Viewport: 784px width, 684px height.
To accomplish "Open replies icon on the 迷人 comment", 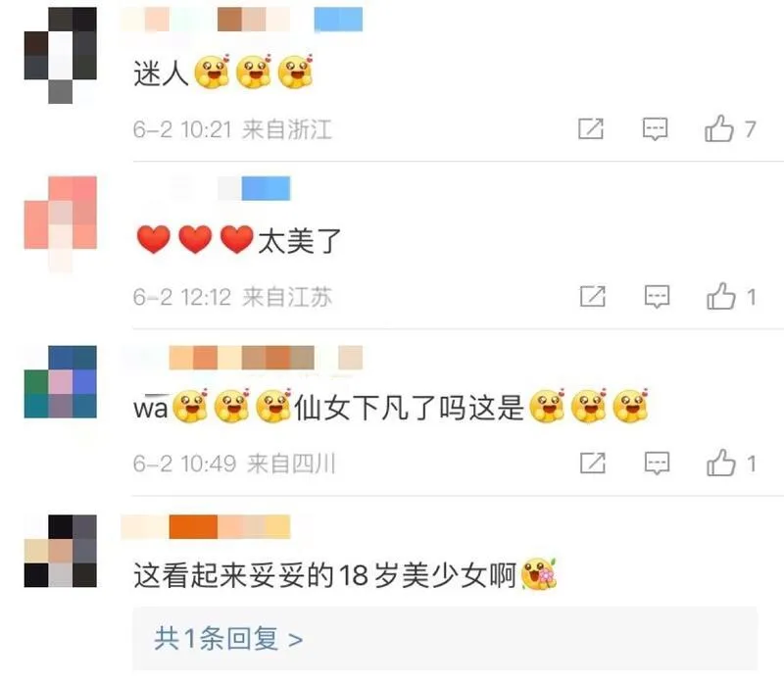I will [655, 129].
